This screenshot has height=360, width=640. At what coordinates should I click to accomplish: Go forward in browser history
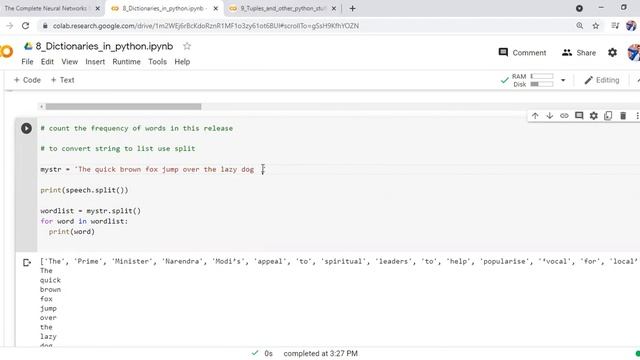point(9,26)
